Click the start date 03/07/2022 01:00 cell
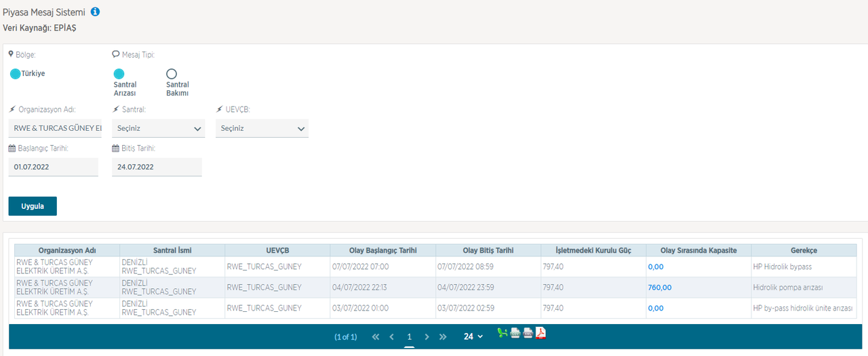Viewport: 868px width, 356px height. [x=382, y=308]
